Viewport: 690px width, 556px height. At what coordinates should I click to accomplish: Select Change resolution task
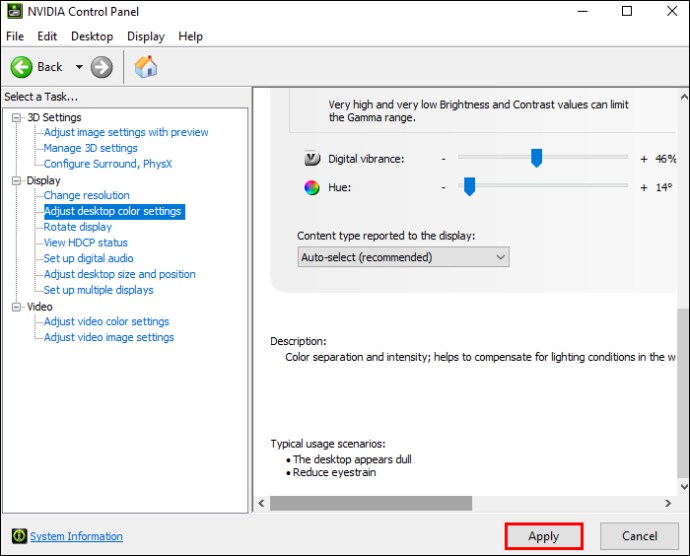87,195
